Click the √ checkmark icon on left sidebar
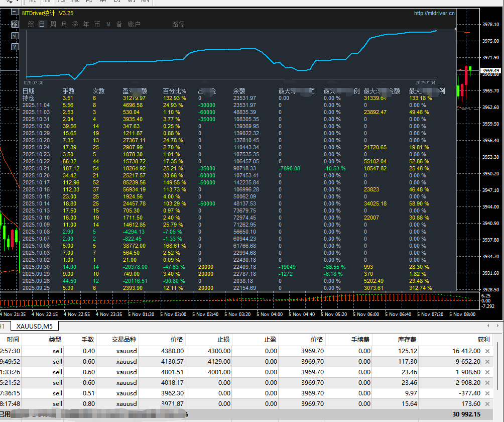The height and width of the screenshot is (422, 504). pyautogui.click(x=15, y=36)
